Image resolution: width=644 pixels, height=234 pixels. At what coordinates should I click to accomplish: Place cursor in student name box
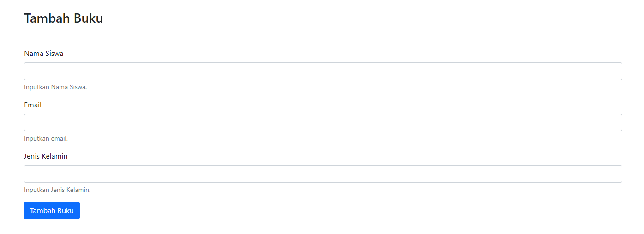(x=323, y=71)
